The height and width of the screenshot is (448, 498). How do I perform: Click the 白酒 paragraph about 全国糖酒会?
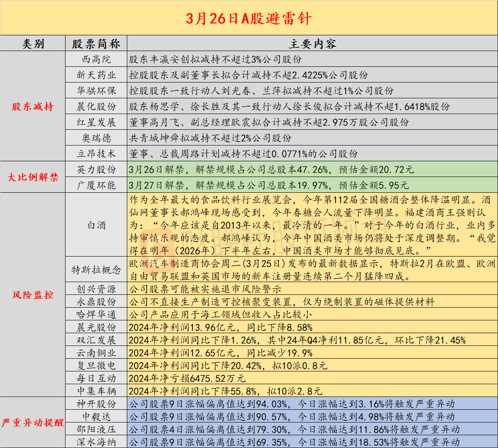click(312, 225)
